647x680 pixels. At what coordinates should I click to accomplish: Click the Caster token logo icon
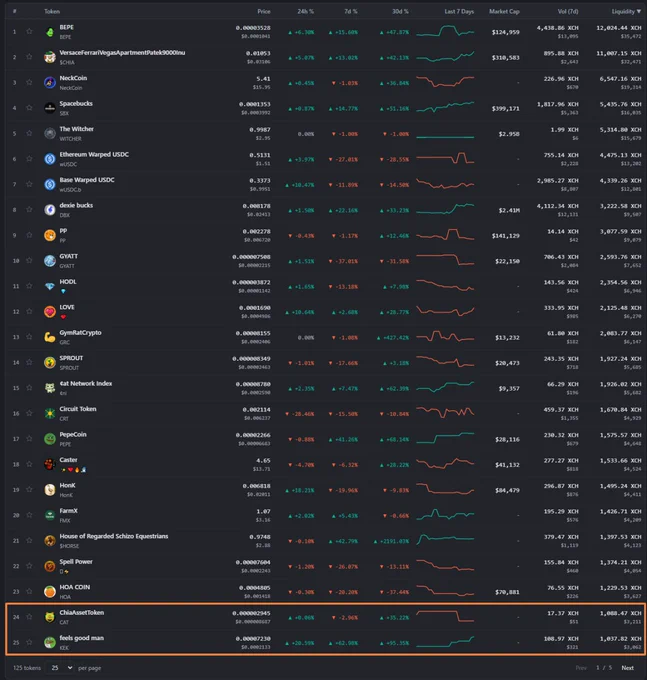(x=50, y=464)
